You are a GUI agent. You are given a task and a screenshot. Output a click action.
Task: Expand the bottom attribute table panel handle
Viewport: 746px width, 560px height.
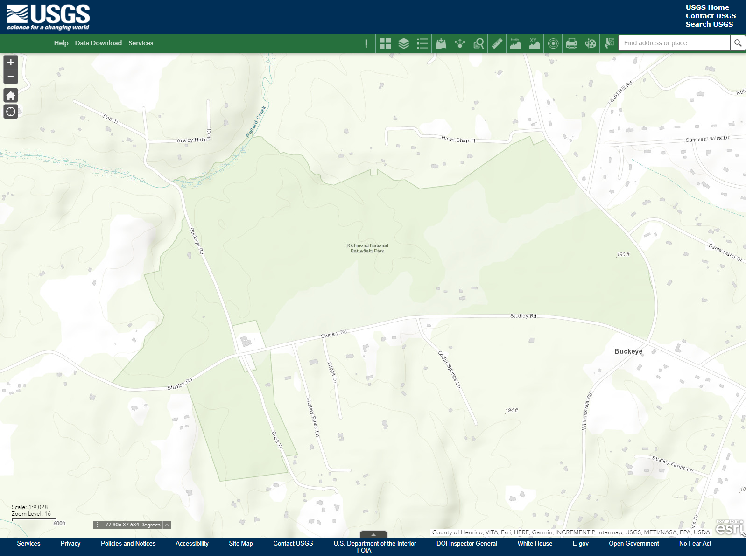pyautogui.click(x=373, y=534)
